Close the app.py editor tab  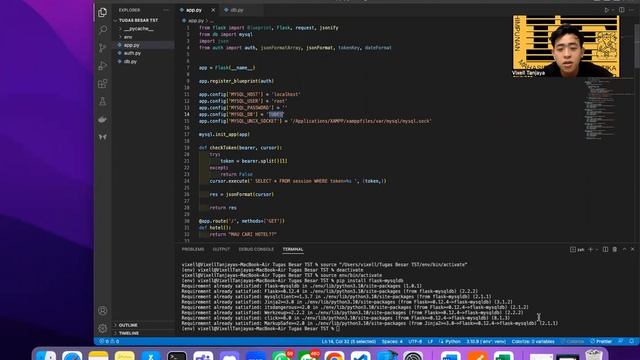pyautogui.click(x=213, y=10)
